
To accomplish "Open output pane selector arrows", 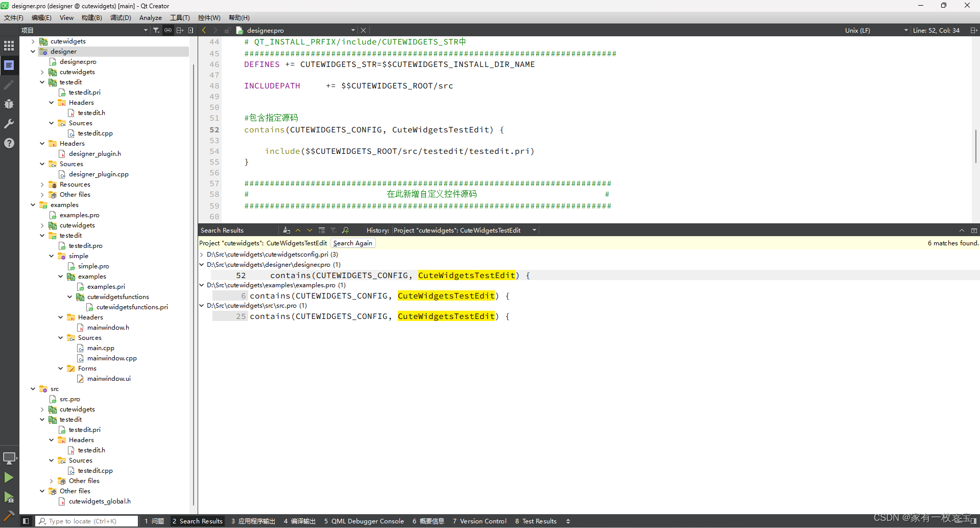I will 568,521.
